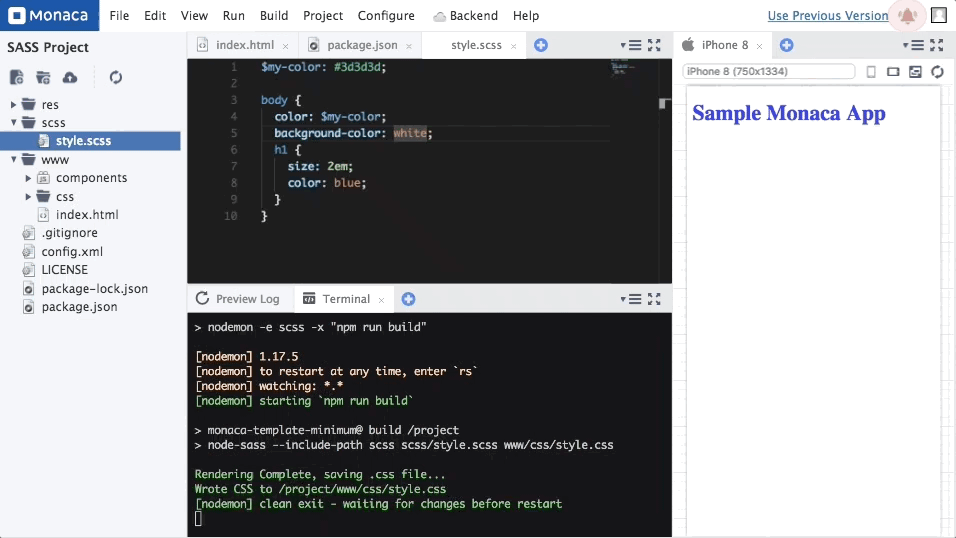Image resolution: width=956 pixels, height=538 pixels.
Task: Click the new folder icon in project panel
Action: [x=43, y=77]
